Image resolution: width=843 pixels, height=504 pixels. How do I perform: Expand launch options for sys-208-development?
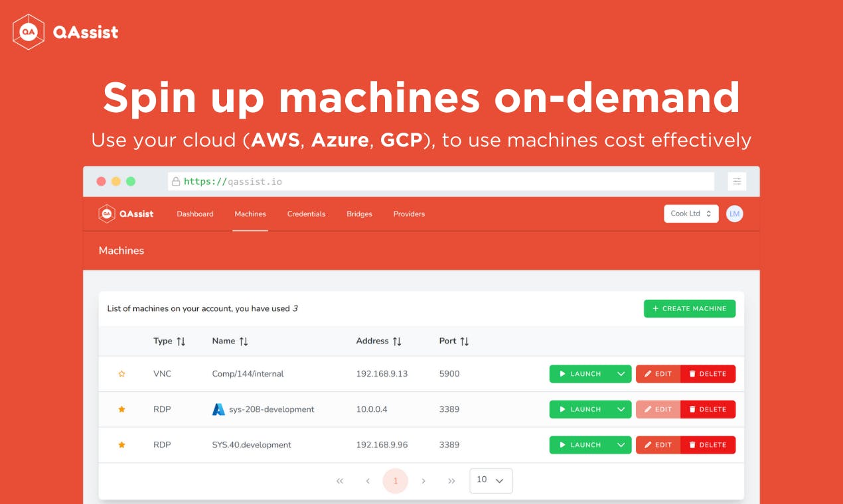click(x=621, y=409)
